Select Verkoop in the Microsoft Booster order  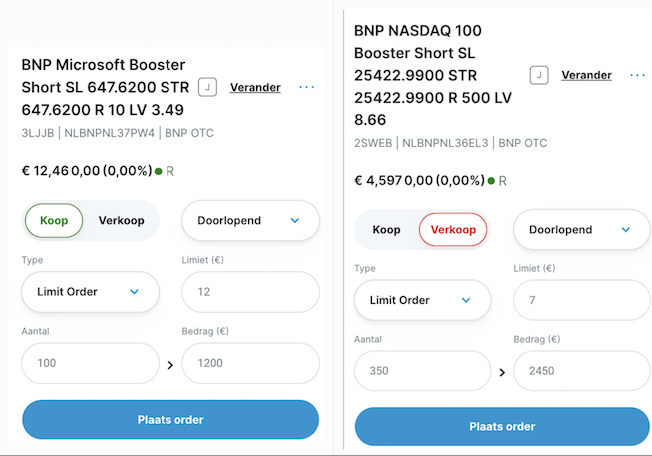pos(121,220)
